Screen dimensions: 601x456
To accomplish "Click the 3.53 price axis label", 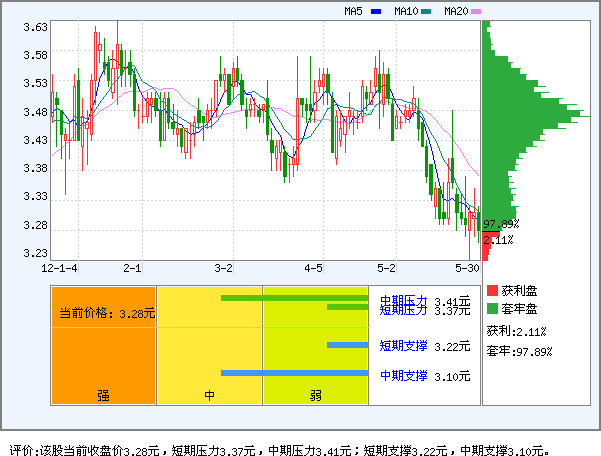I will point(35,84).
